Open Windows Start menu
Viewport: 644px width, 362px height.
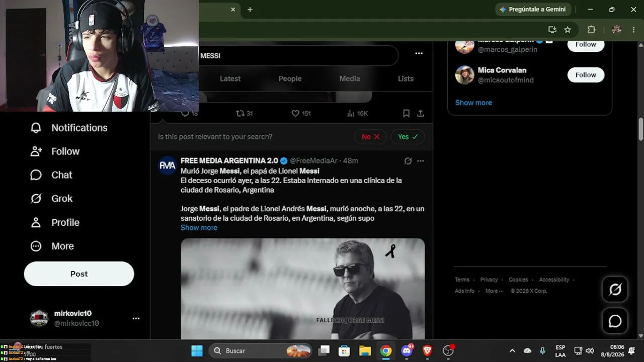197,351
